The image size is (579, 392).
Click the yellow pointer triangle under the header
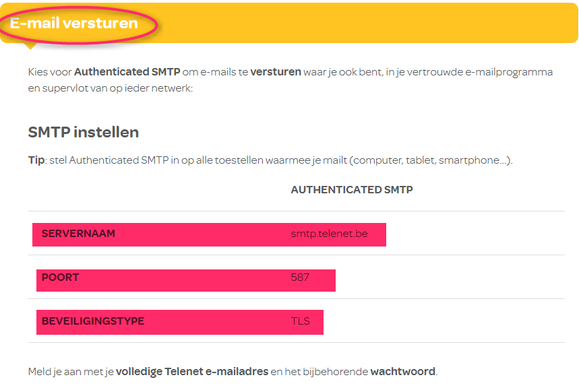pos(30,46)
